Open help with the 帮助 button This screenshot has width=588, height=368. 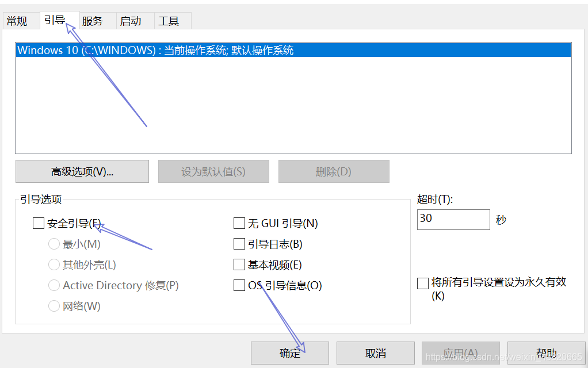(x=547, y=353)
